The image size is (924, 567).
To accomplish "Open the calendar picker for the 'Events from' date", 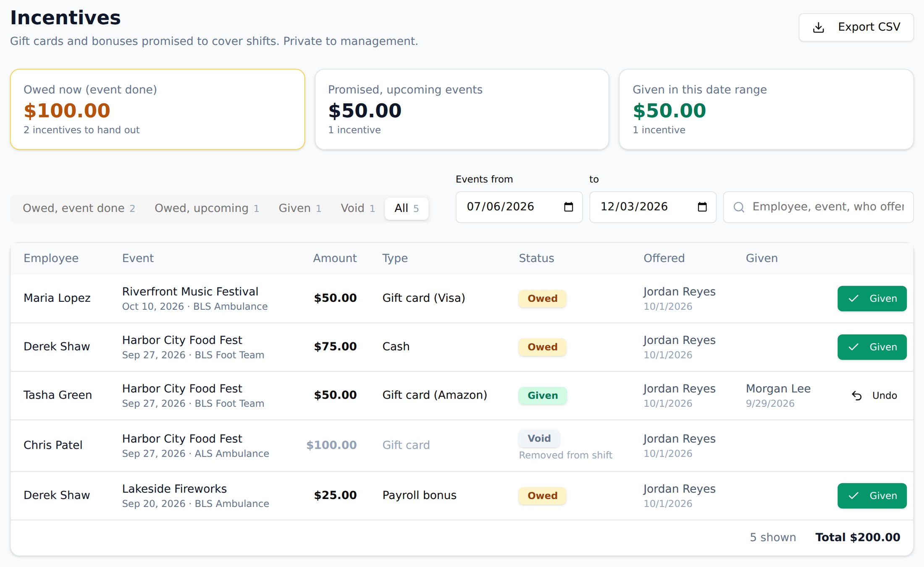I will [x=568, y=207].
